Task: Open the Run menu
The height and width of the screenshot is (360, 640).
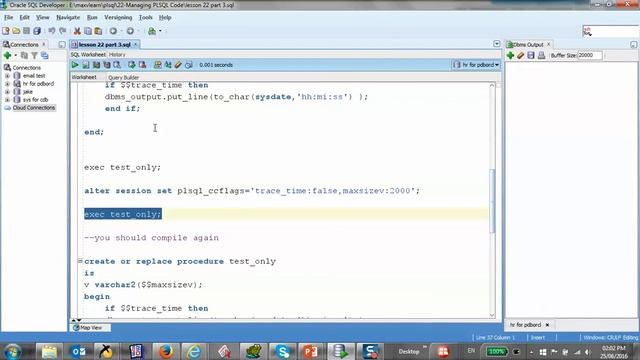Action: (x=92, y=18)
